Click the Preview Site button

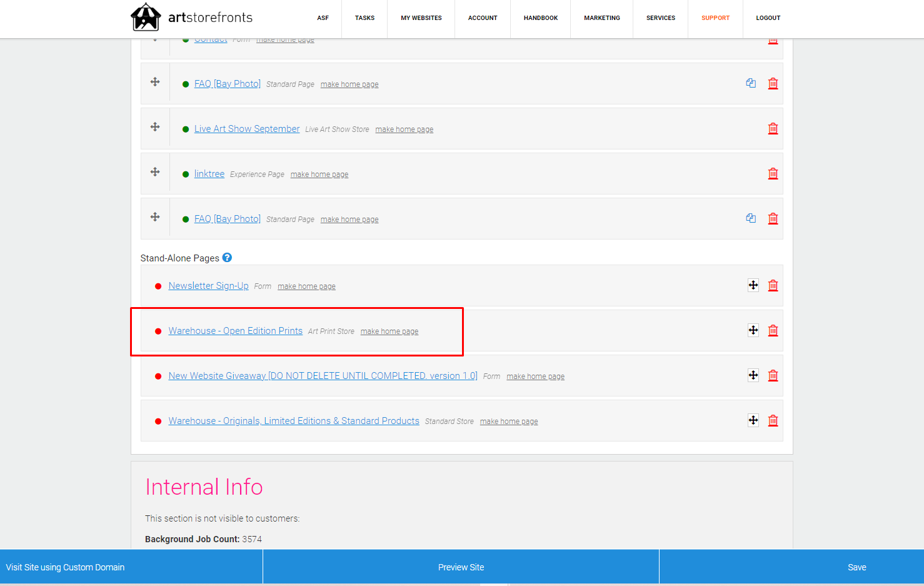coord(461,567)
